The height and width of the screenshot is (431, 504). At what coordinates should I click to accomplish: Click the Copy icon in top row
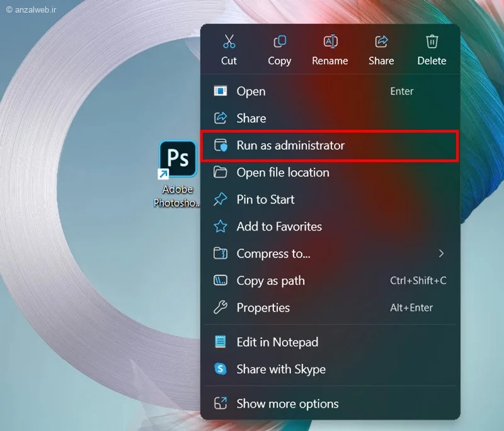(x=280, y=42)
